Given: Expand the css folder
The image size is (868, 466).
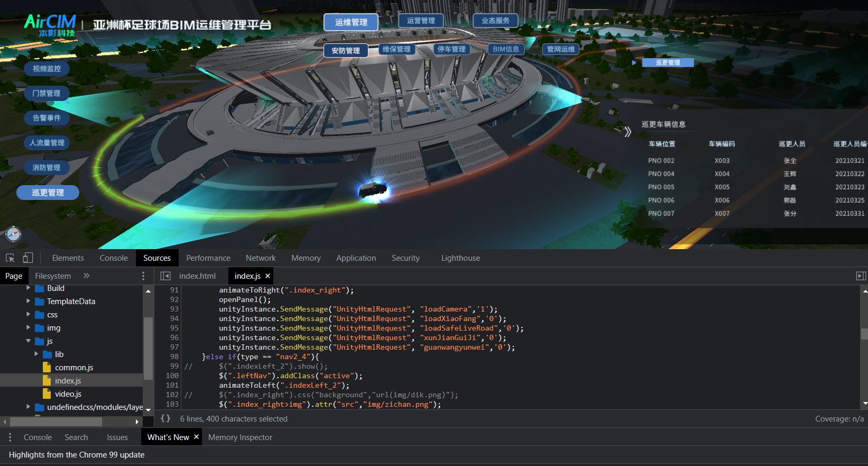Looking at the screenshot, I should pyautogui.click(x=28, y=315).
